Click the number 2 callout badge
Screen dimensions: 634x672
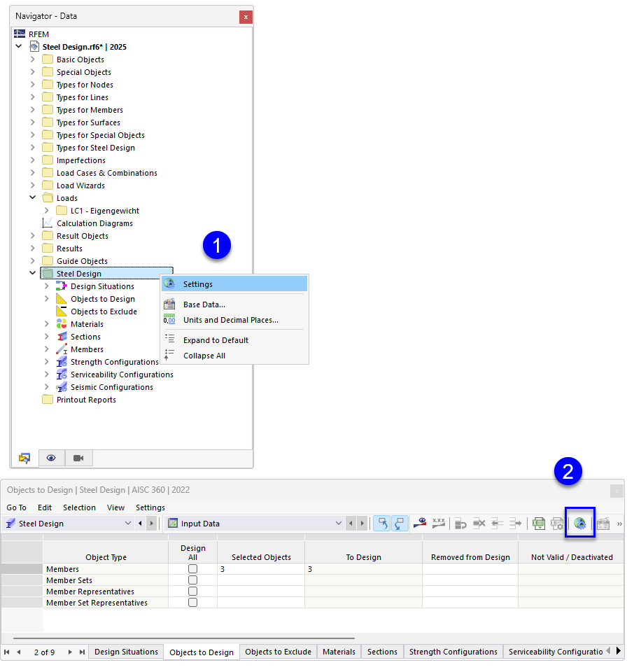coord(568,472)
